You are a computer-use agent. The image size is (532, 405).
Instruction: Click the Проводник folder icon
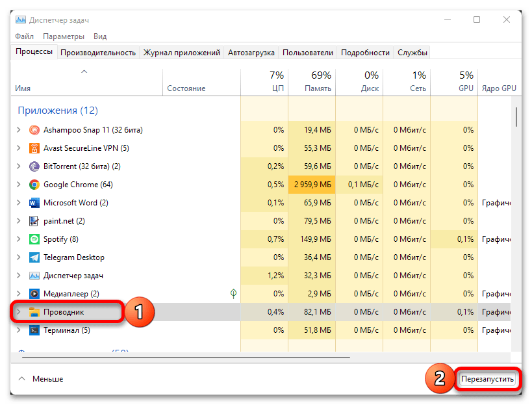point(34,312)
